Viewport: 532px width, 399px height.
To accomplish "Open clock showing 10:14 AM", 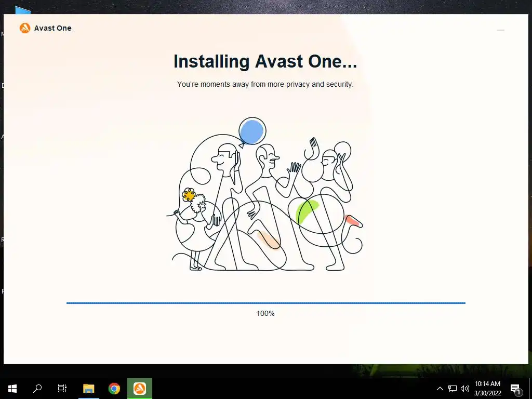I will (x=487, y=389).
